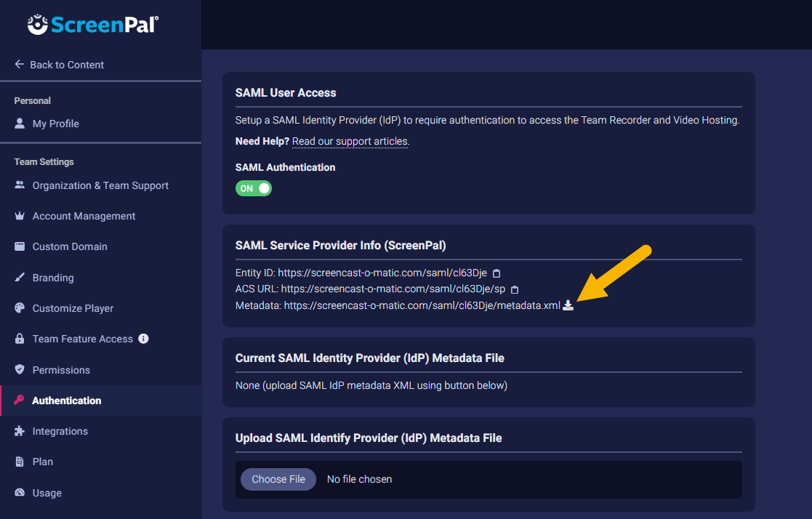
Task: Click the Personal section label
Action: click(33, 100)
